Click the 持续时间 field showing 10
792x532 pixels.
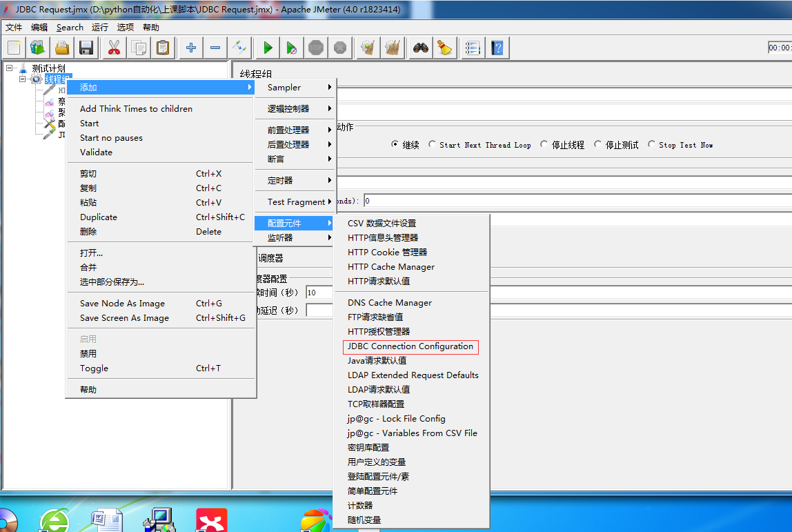coord(319,293)
